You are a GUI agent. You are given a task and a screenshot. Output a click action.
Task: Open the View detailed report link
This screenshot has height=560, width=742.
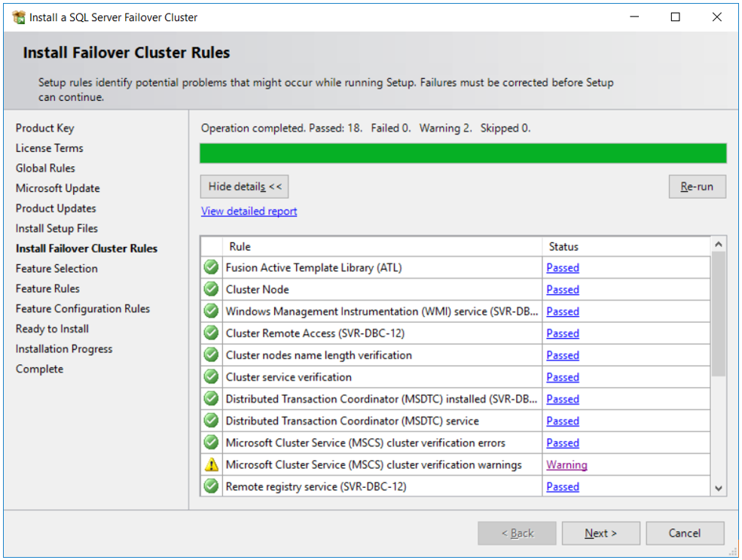click(249, 211)
